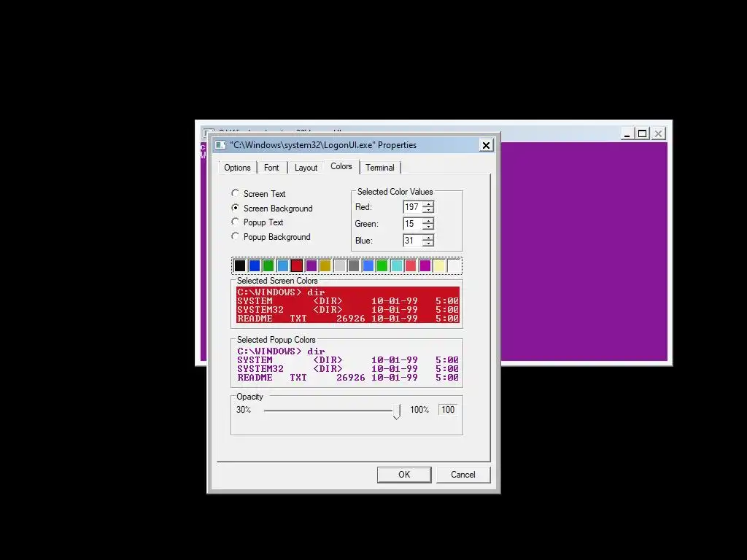Click the Cancel button
This screenshot has height=560, width=747.
tap(463, 474)
